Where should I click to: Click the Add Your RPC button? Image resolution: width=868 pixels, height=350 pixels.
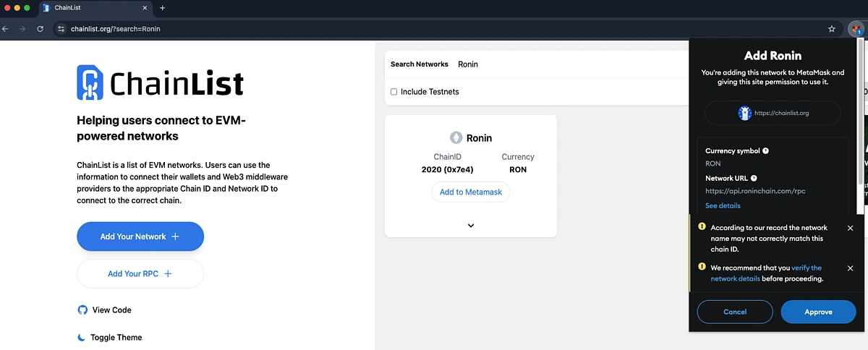click(x=140, y=274)
